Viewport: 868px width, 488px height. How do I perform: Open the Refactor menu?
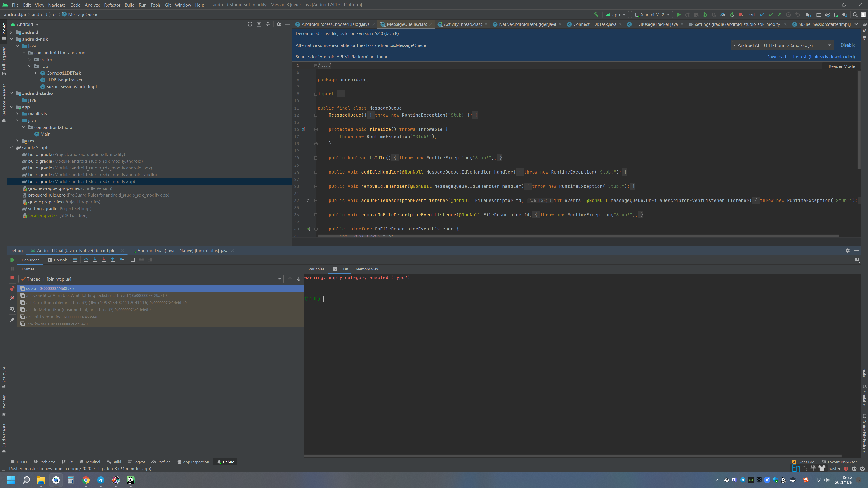coord(112,5)
